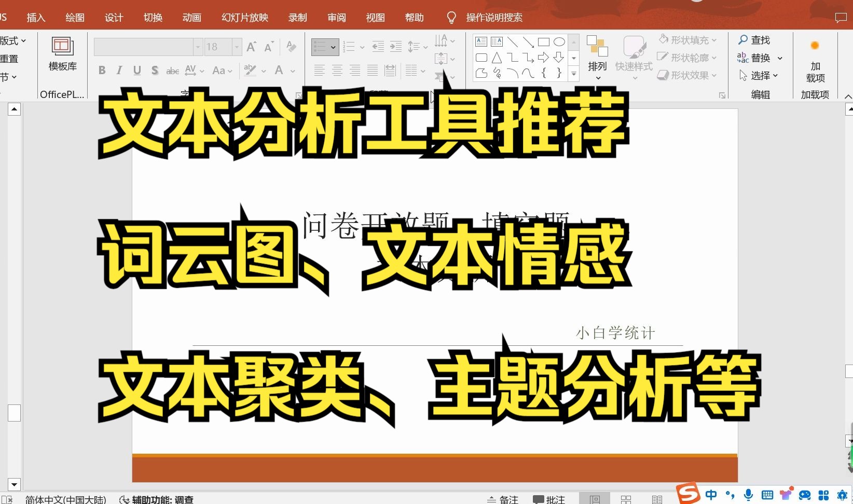853x504 pixels.
Task: Toggle the 备注 notes pane
Action: [502, 499]
